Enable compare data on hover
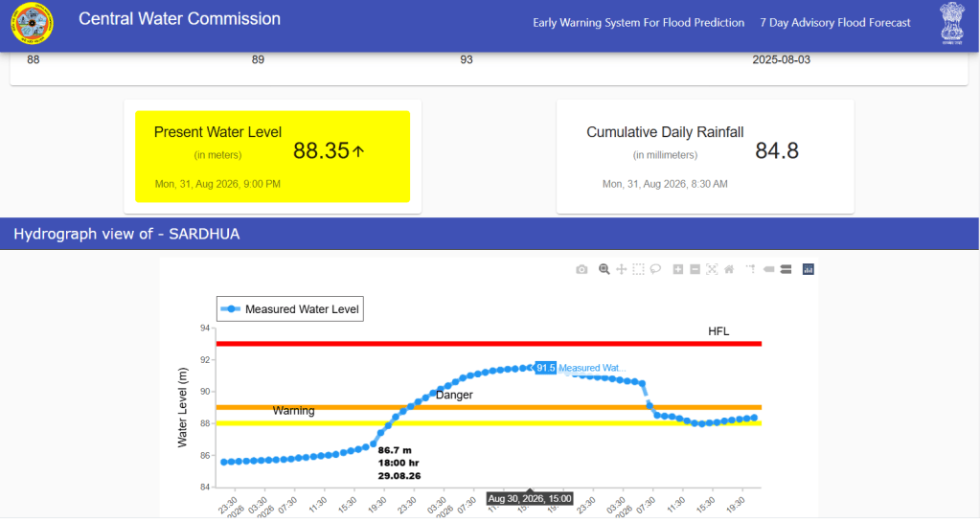The image size is (980, 522). [x=786, y=269]
